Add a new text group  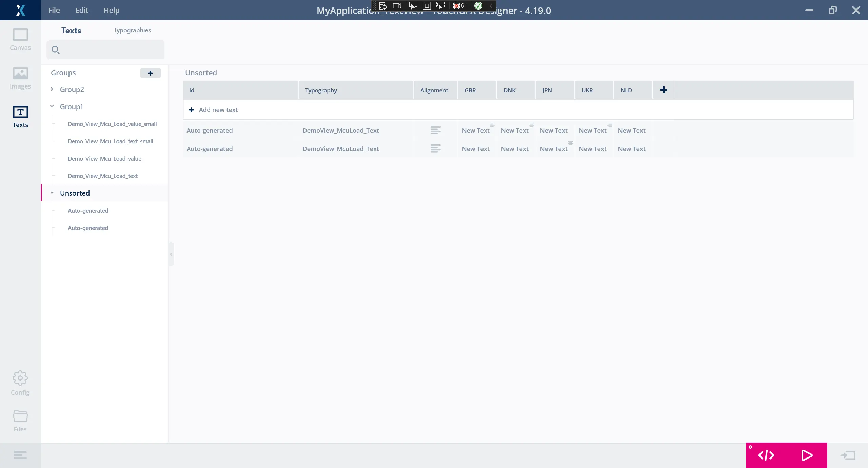pyautogui.click(x=150, y=73)
